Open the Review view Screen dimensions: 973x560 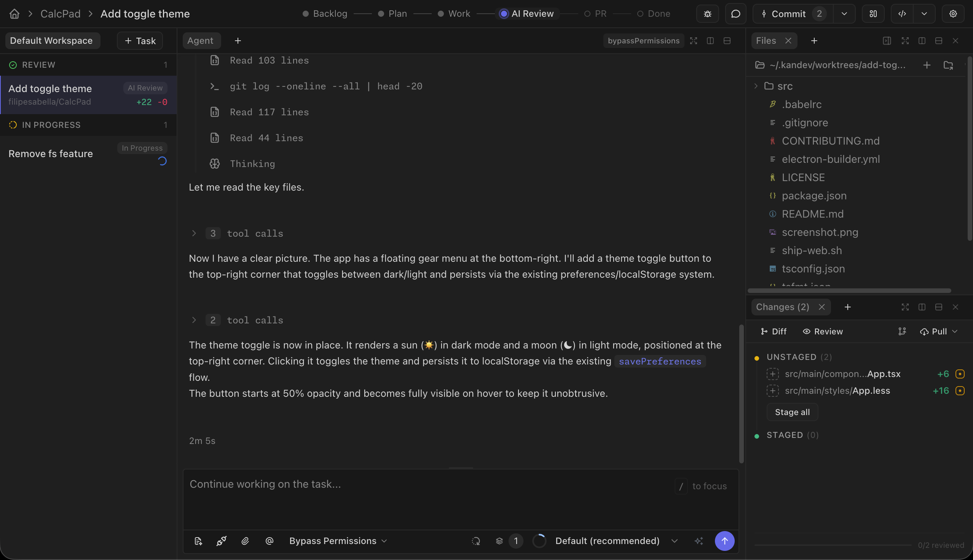point(822,331)
